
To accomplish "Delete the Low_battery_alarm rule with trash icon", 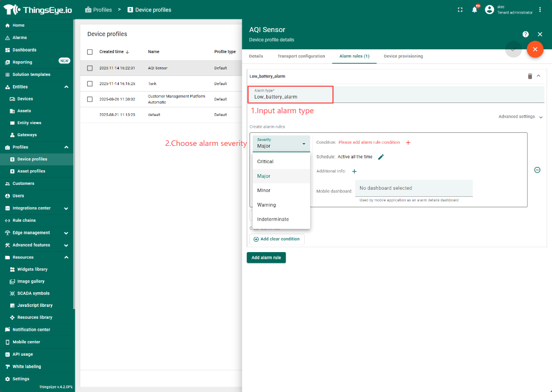I will pyautogui.click(x=530, y=76).
